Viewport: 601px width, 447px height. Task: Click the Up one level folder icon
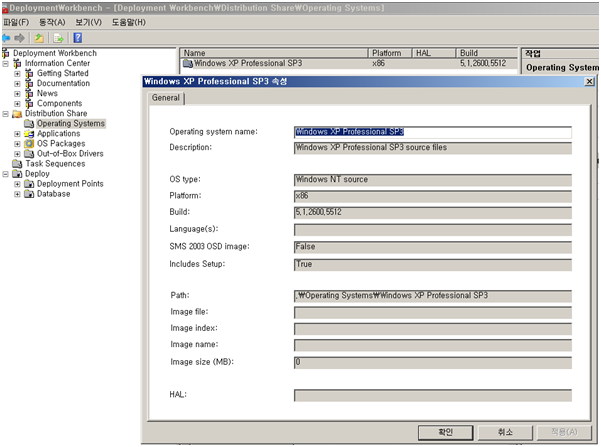point(39,38)
